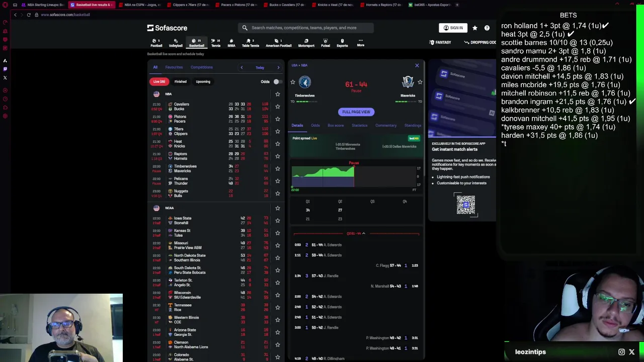Open the match panel's Odds tab
This screenshot has width=644, height=362.
tap(315, 125)
